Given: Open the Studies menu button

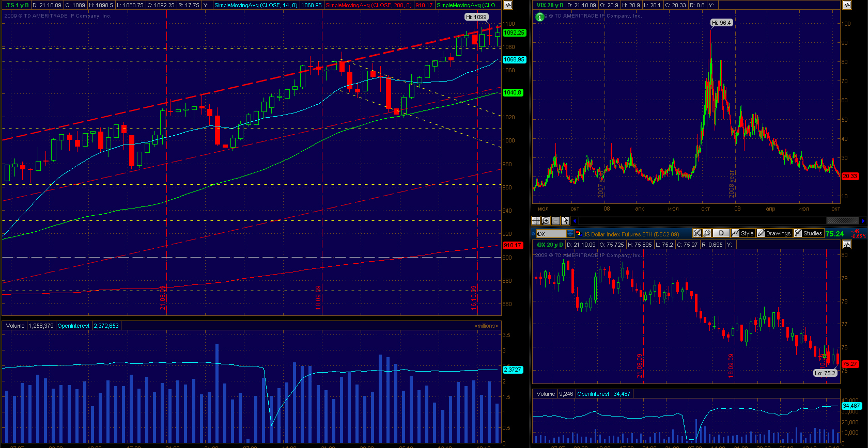Looking at the screenshot, I should pos(809,233).
